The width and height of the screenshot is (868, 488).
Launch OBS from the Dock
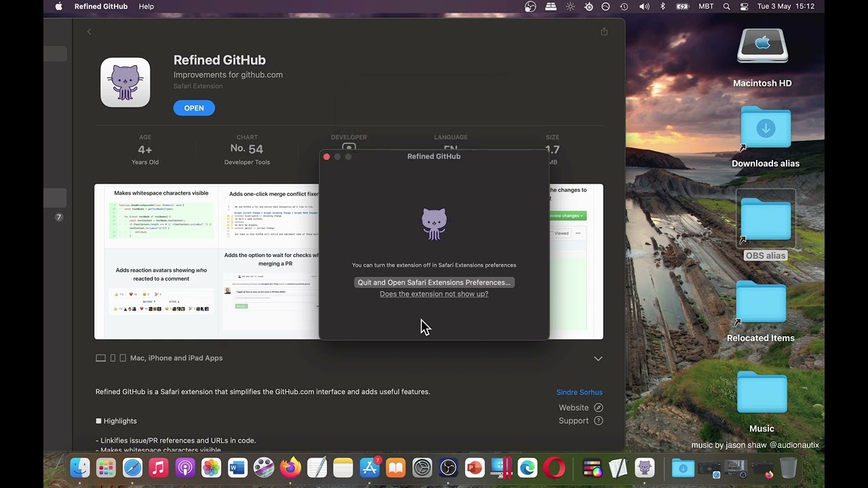pyautogui.click(x=448, y=468)
